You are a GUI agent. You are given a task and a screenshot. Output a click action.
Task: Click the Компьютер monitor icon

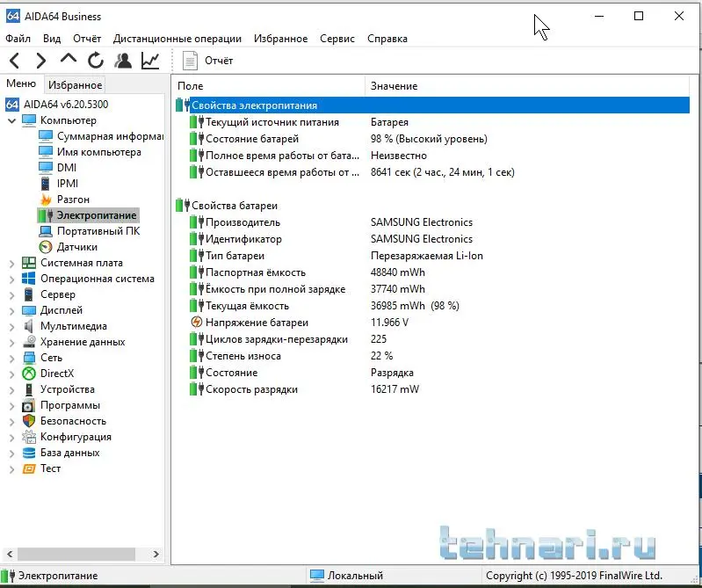click(29, 120)
